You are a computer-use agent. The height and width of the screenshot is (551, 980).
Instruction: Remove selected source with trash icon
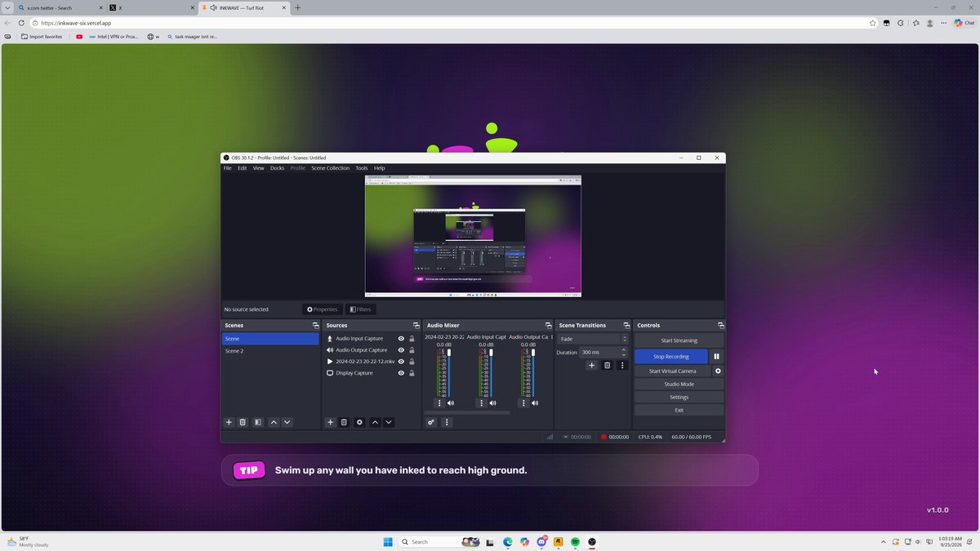[344, 422]
